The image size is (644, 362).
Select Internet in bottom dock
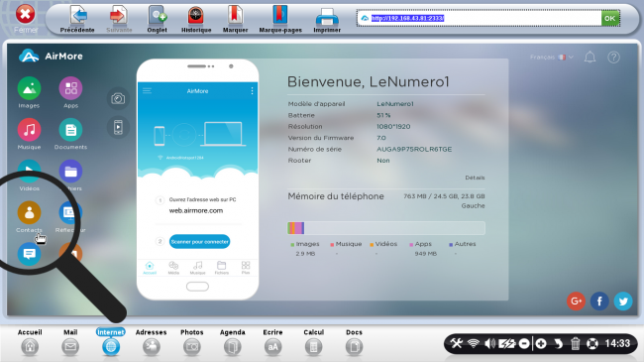(x=111, y=342)
